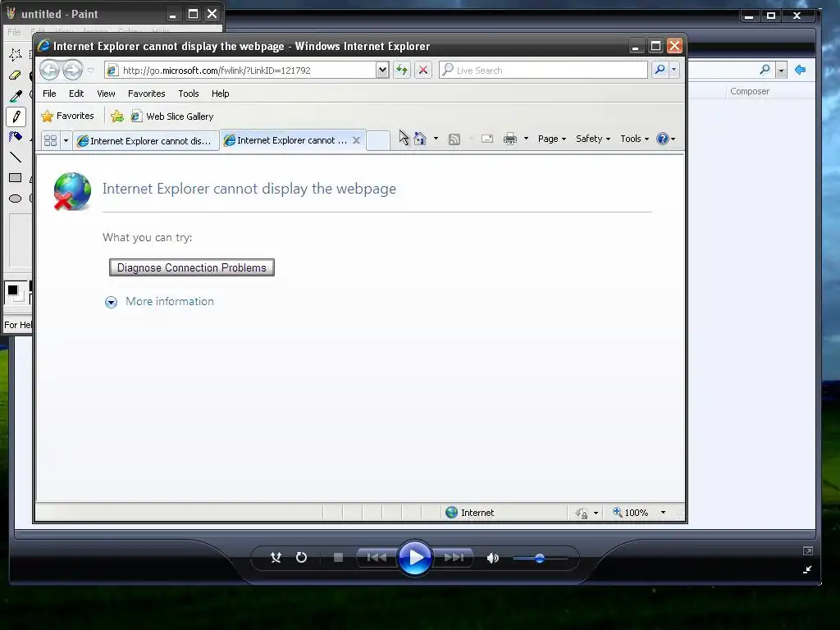Toggle Shuffle in Media Player
This screenshot has height=630, width=840.
276,558
